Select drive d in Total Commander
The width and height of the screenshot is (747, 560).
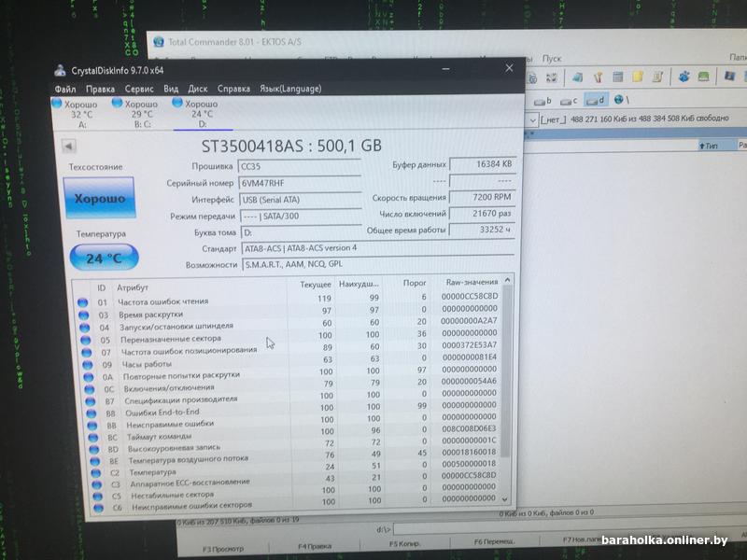tap(596, 100)
